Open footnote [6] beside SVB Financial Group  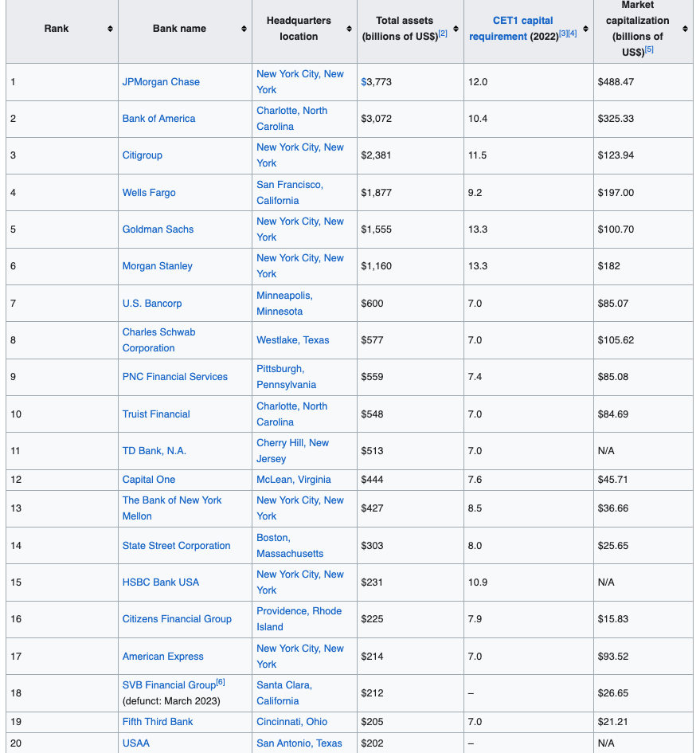click(221, 682)
